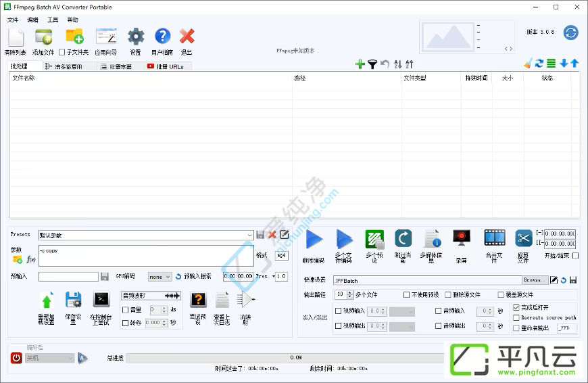Screen dimensions: 588x383
Task: Toggle 删除源文件 delete source checkbox
Action: [447, 295]
